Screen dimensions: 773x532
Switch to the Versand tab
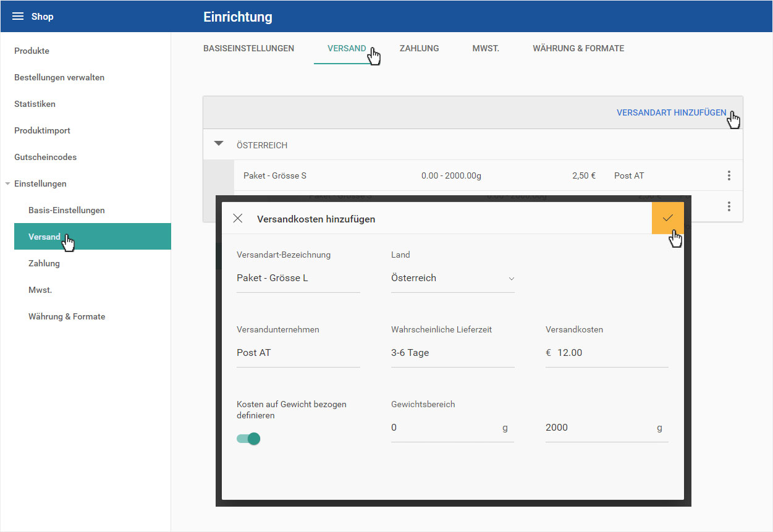(x=347, y=48)
